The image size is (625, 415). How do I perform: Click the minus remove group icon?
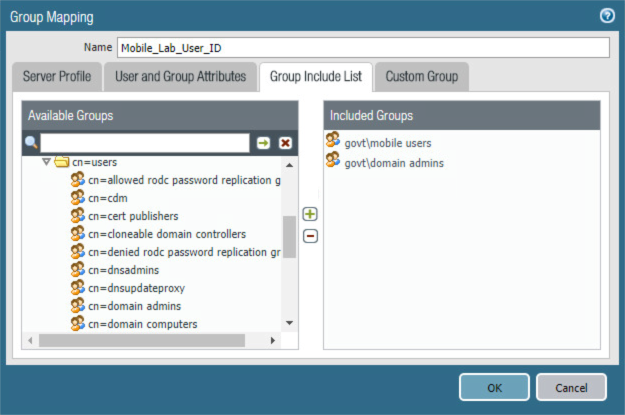(x=310, y=236)
